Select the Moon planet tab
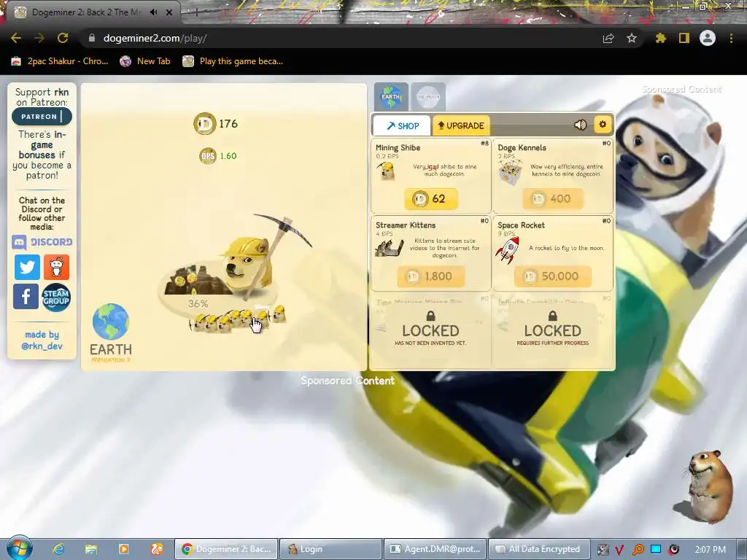Viewport: 747px width, 560px height. click(x=427, y=97)
